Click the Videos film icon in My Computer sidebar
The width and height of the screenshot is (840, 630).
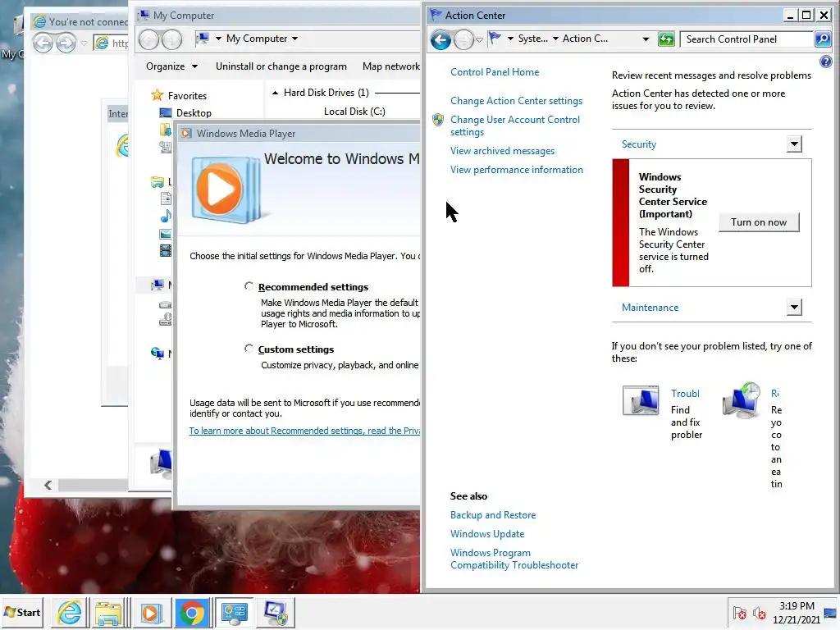click(x=166, y=250)
